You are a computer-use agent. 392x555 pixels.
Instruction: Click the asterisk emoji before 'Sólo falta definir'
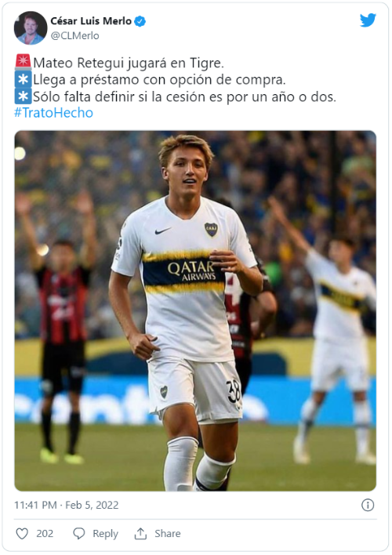pos(23,96)
